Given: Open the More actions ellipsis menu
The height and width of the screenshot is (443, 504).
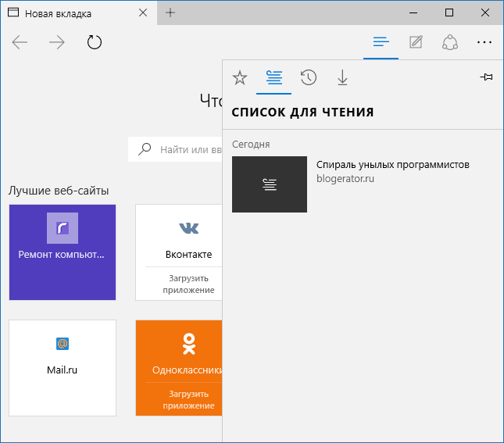Looking at the screenshot, I should tap(484, 42).
